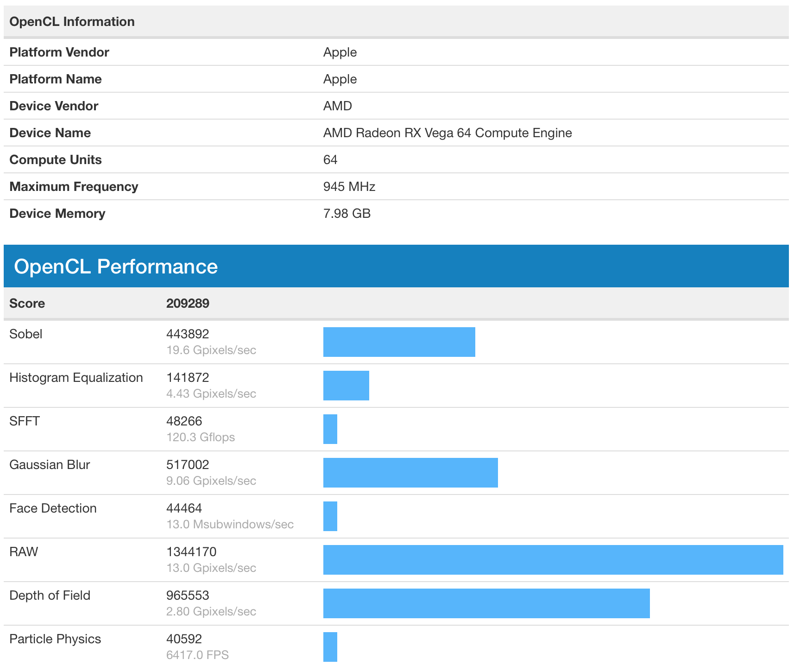
Task: Click the Maximum Frequency label
Action: pos(74,187)
